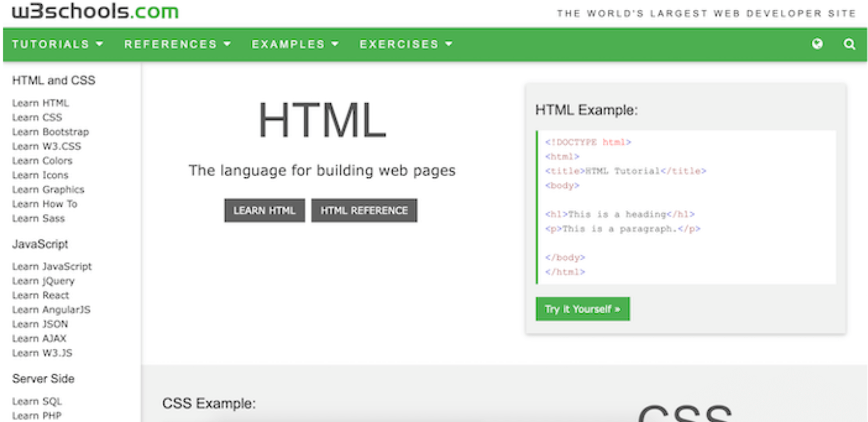The image size is (868, 422).
Task: Click the title HTML Tutorial code line
Action: (626, 171)
